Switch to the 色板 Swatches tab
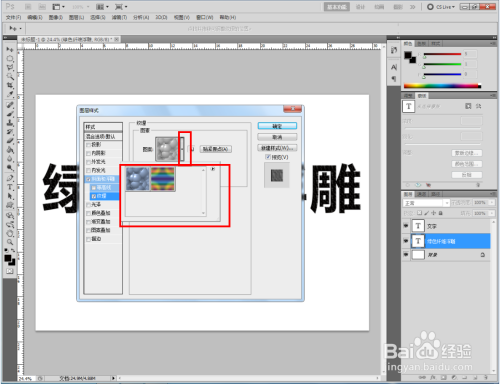 pyautogui.click(x=422, y=44)
